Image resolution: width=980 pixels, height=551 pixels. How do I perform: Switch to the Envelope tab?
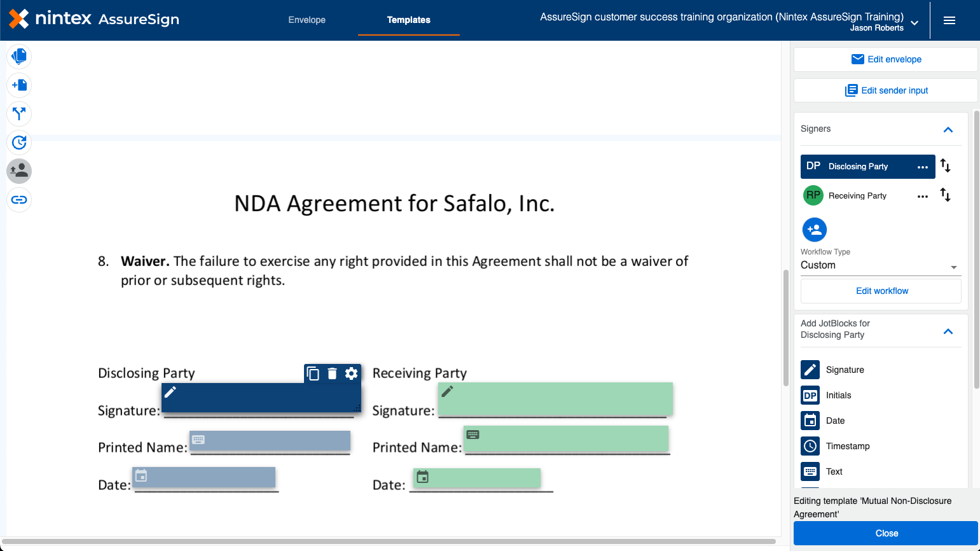click(307, 20)
